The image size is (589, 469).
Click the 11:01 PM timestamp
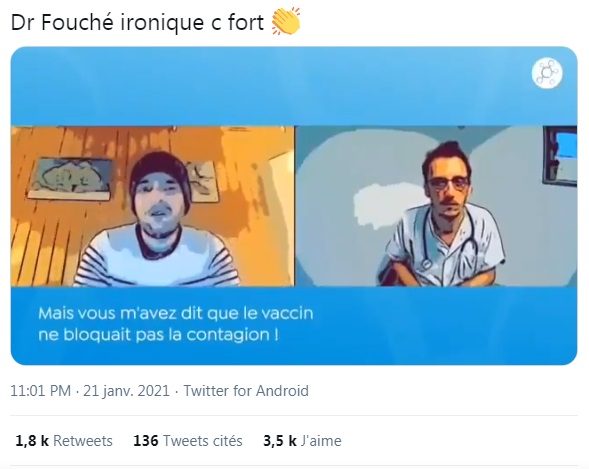(41, 391)
